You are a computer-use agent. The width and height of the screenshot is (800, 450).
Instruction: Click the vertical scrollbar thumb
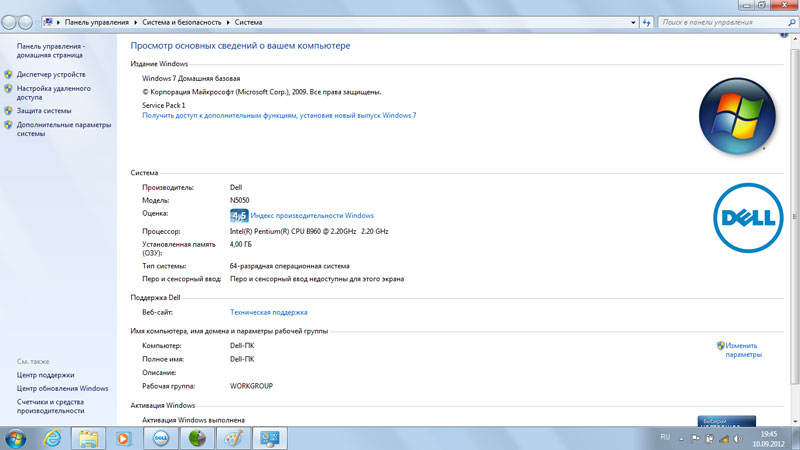click(795, 217)
